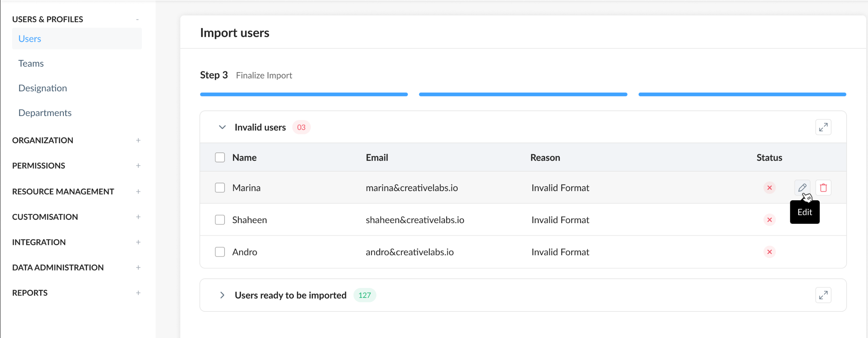Click the red status X for Shaheen

click(x=770, y=220)
